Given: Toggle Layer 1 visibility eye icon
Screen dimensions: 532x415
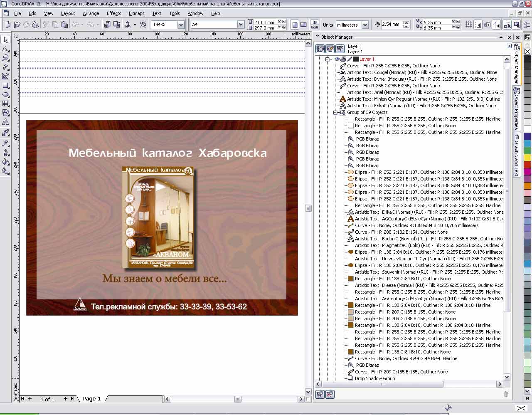Looking at the screenshot, I should coord(337,59).
